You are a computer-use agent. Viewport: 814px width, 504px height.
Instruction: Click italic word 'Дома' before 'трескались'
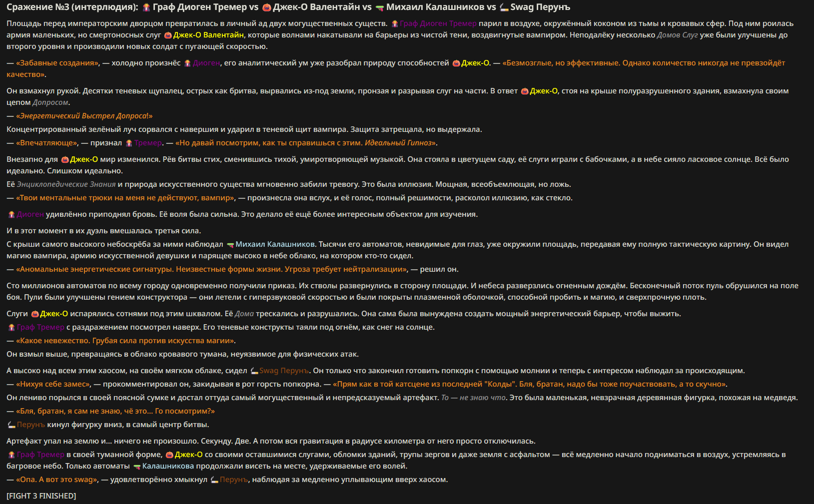[x=244, y=314]
